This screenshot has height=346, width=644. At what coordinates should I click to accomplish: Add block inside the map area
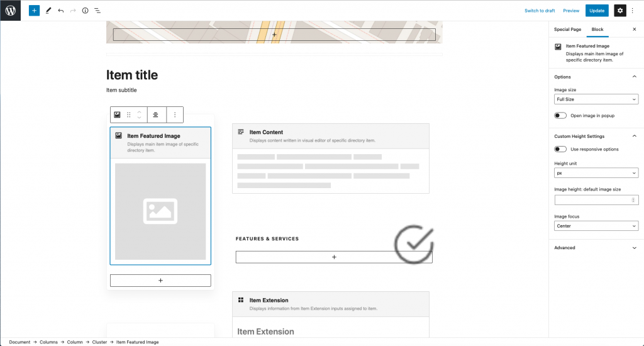click(274, 35)
